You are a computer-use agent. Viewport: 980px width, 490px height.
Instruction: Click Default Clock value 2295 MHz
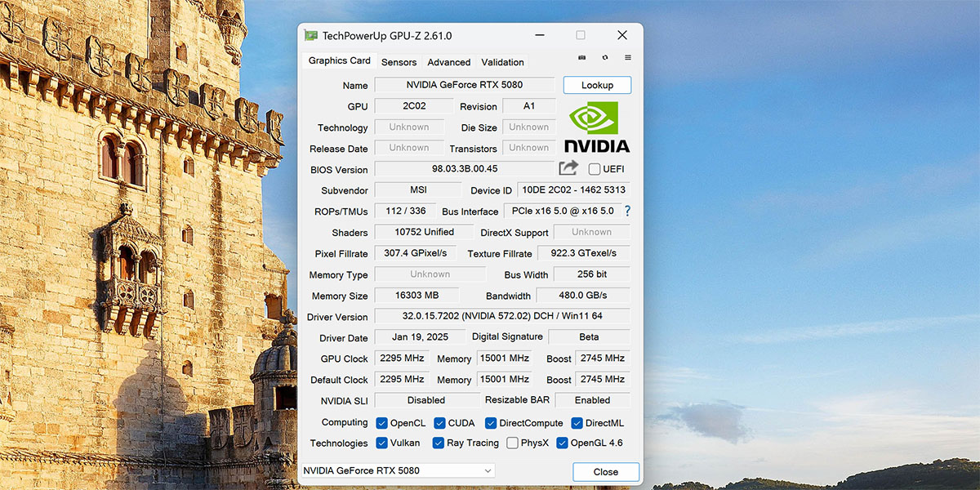[402, 380]
